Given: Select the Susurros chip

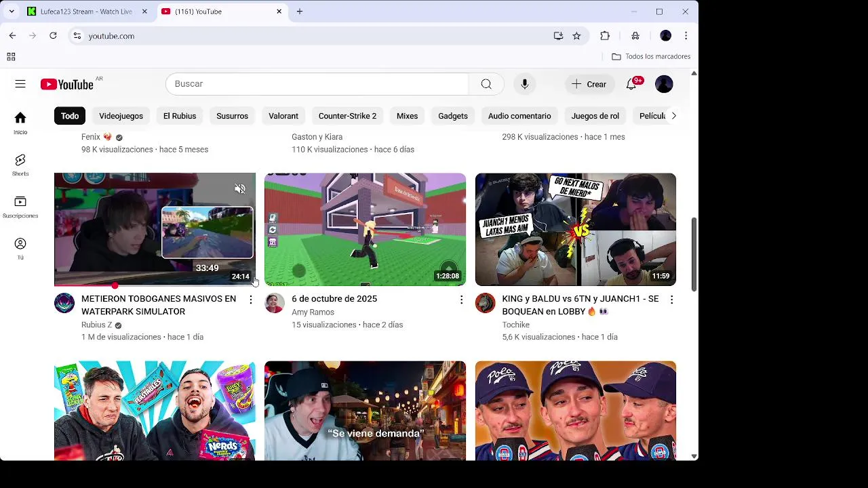Looking at the screenshot, I should click(x=232, y=116).
